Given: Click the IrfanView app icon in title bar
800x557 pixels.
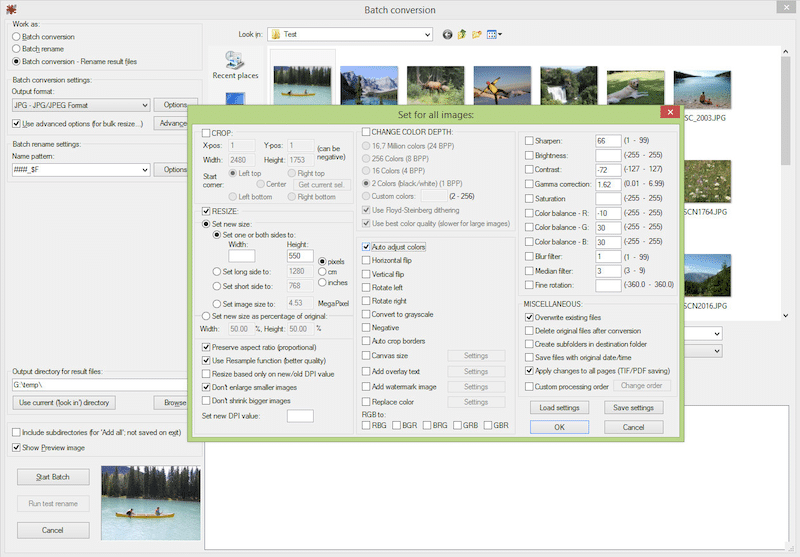Looking at the screenshot, I should (x=11, y=9).
